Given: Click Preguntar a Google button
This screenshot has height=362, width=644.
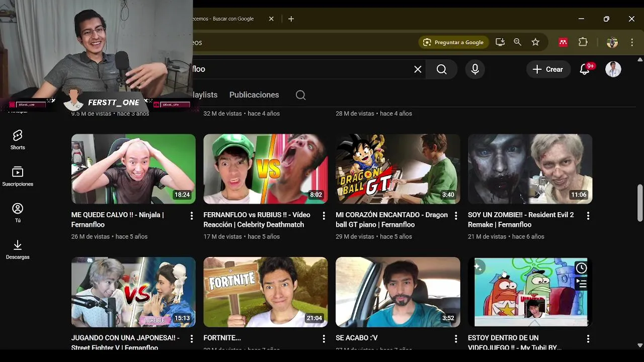Looking at the screenshot, I should [x=453, y=42].
